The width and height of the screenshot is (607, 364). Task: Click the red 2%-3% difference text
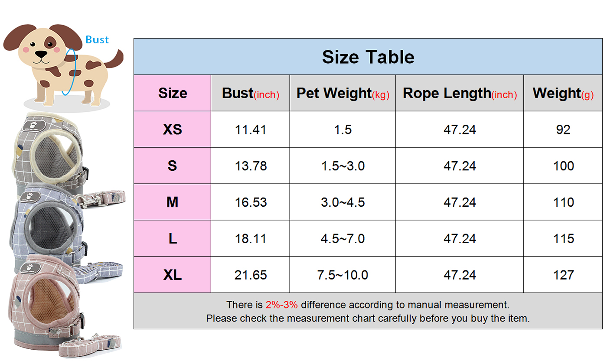281,305
